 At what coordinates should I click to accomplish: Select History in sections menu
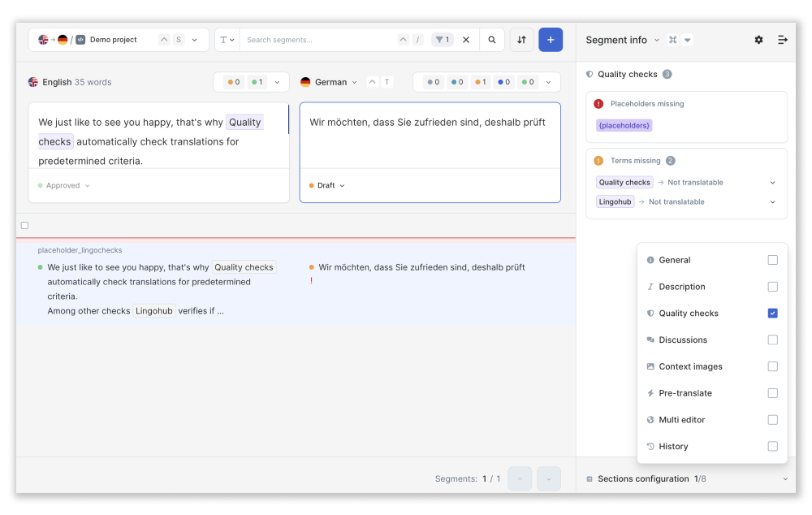coord(673,446)
